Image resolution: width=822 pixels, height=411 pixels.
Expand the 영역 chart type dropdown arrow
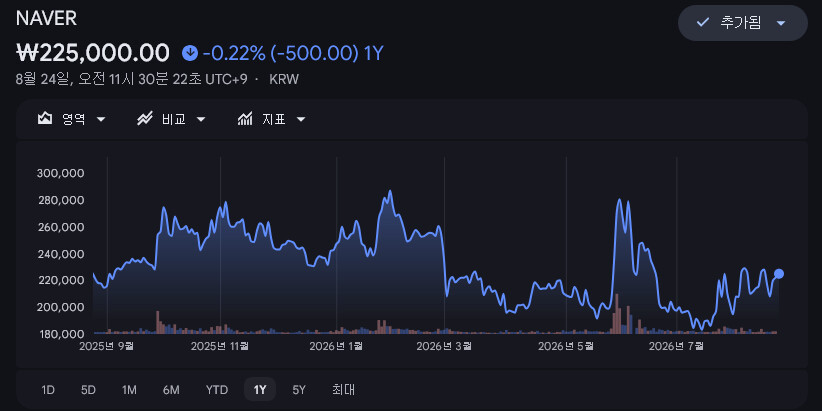101,120
